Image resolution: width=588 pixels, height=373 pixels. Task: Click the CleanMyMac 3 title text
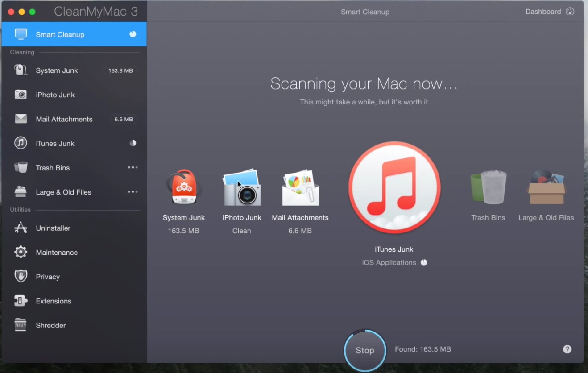[x=96, y=12]
